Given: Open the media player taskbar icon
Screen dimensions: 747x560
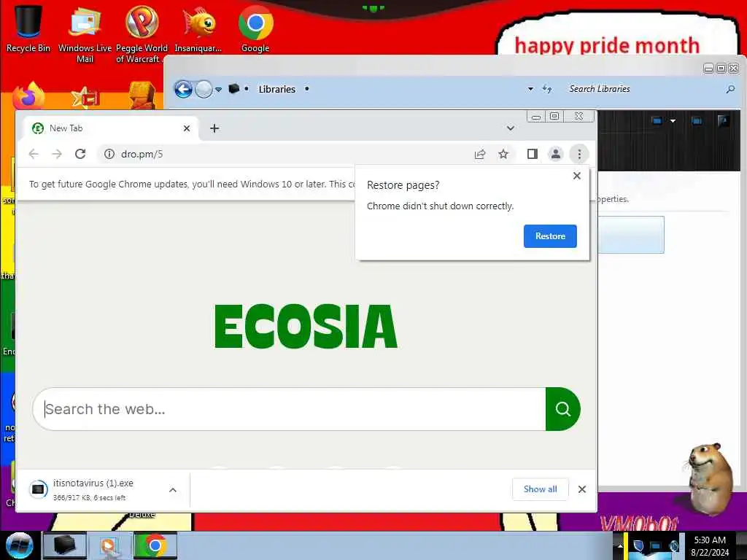Looking at the screenshot, I should (x=109, y=545).
